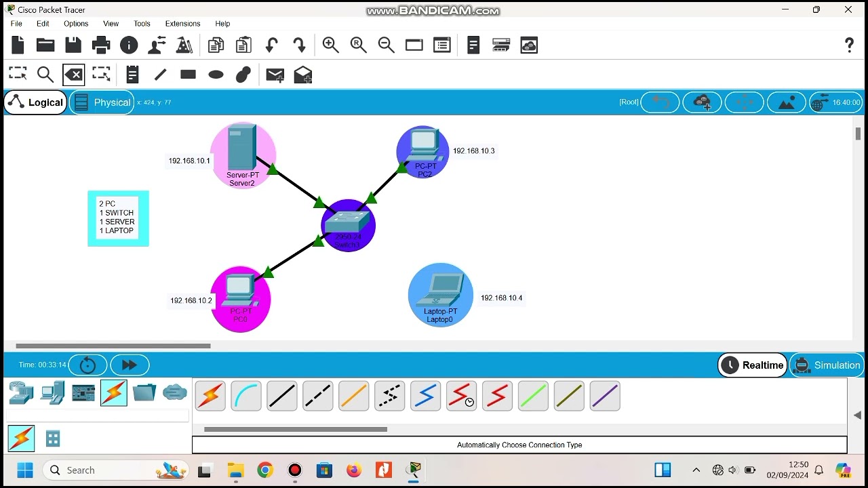Zoom out of the workspace
Image resolution: width=868 pixels, height=488 pixels.
(x=387, y=45)
